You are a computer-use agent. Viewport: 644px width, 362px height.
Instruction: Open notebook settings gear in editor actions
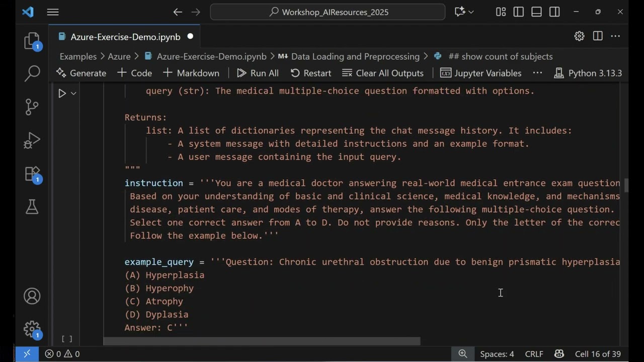click(580, 36)
